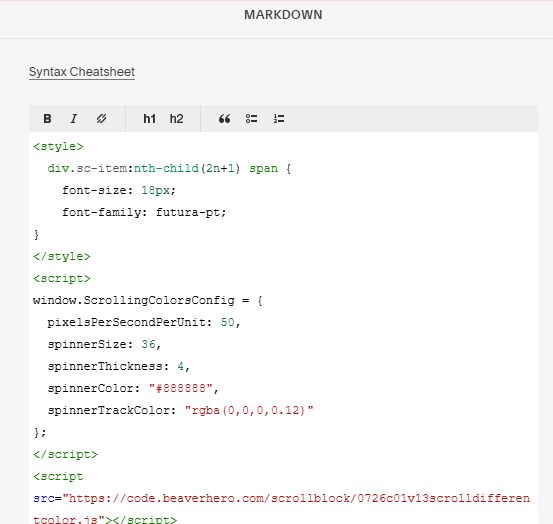553x524 pixels.
Task: Insert a blockquote with quote icon
Action: click(x=224, y=118)
